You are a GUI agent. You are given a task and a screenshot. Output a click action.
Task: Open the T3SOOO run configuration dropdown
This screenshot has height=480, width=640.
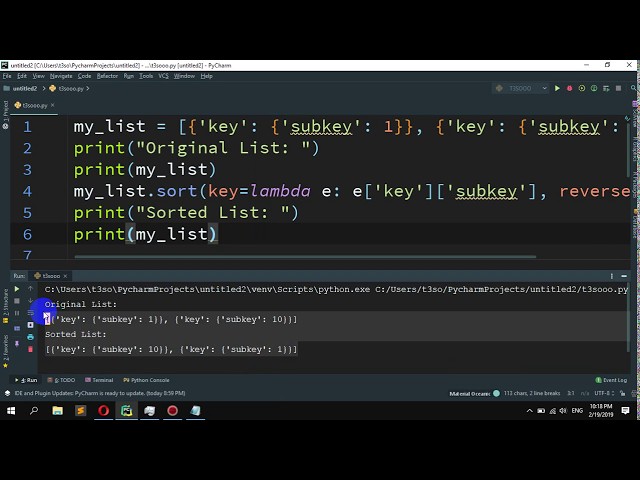tap(521, 88)
